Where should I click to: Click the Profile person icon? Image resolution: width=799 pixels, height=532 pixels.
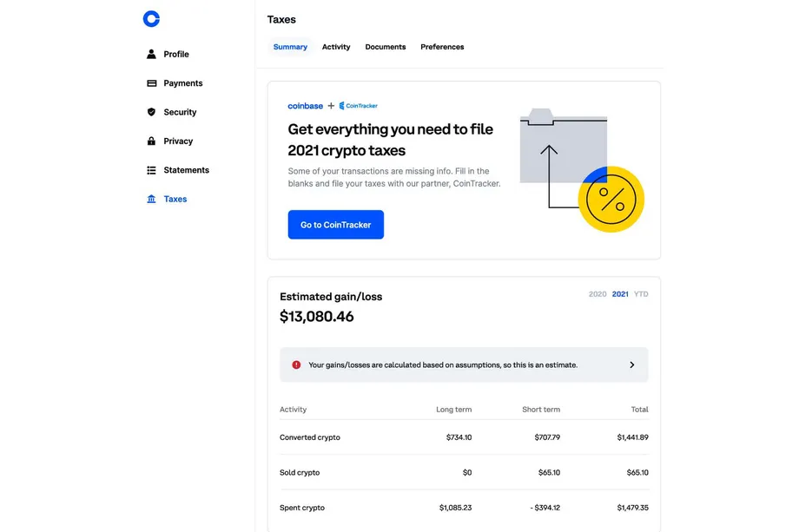(151, 54)
